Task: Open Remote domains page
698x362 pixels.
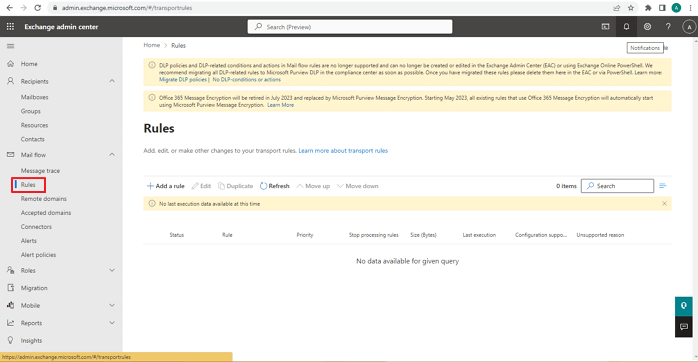Action: pos(44,199)
